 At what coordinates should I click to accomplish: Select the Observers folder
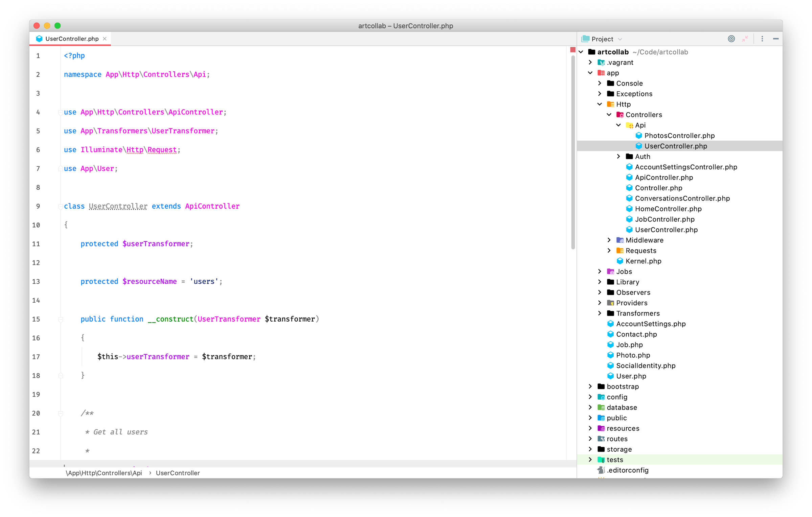[633, 292]
